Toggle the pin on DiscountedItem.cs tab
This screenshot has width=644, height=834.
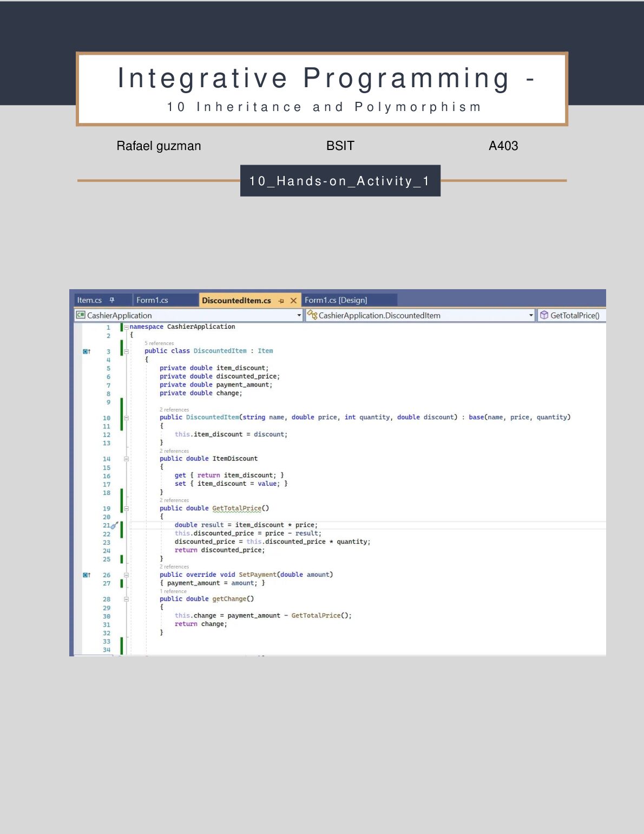(281, 301)
